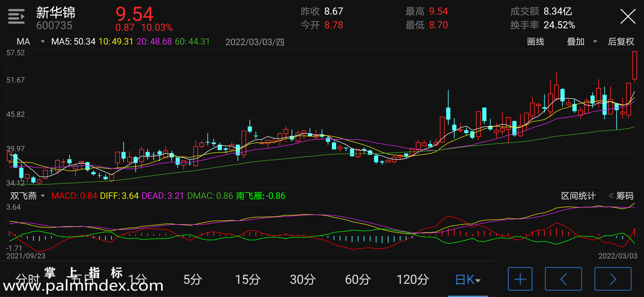Click the 57.52 price axis label
The height and width of the screenshot is (297, 644).
tap(15, 53)
